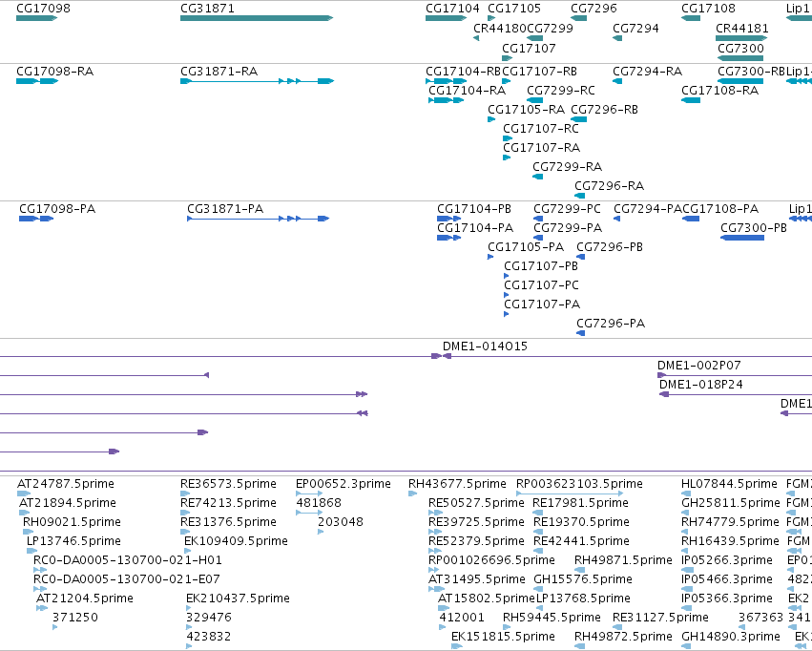Click the AT24787.5prime EST label

coord(66,484)
